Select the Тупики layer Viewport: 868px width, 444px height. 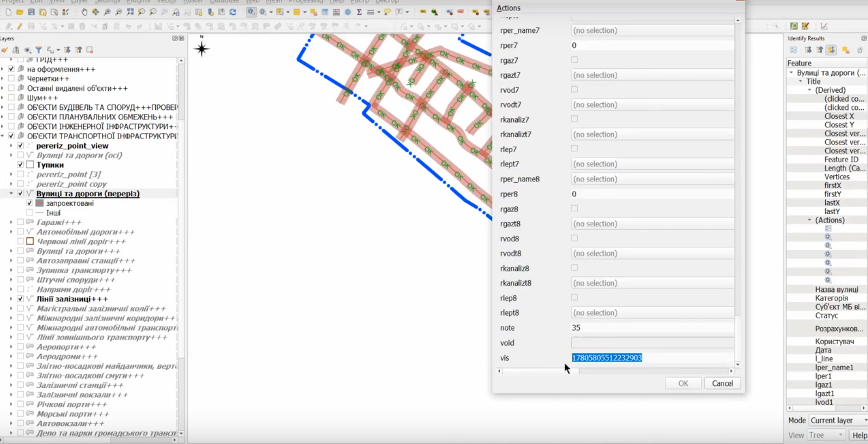[50, 165]
